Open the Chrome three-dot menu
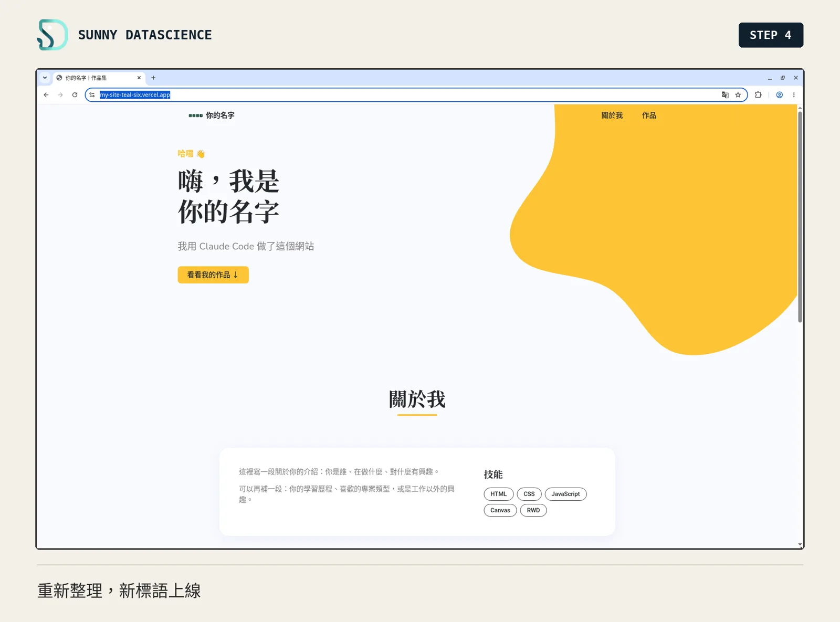840x622 pixels. pos(794,95)
